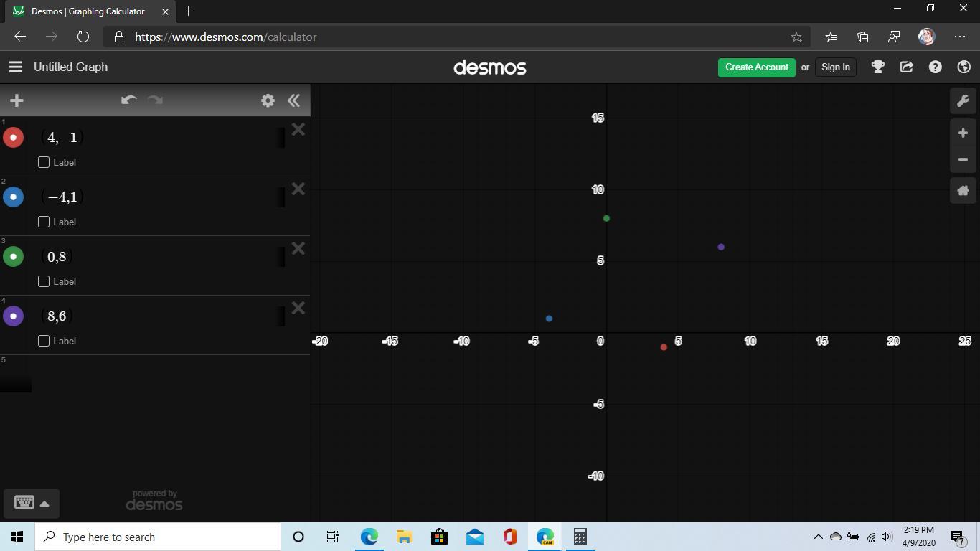The height and width of the screenshot is (551, 980).
Task: Open the Mail app from taskbar
Action: (x=474, y=537)
